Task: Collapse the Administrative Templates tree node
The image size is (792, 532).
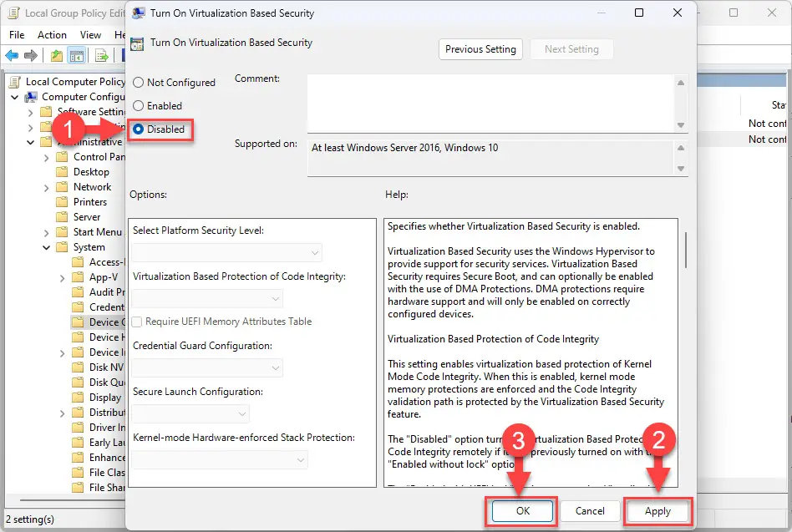Action: pyautogui.click(x=31, y=142)
